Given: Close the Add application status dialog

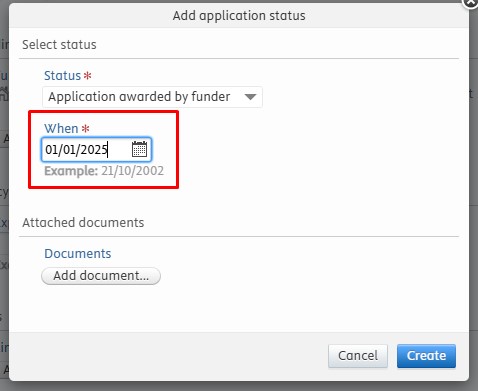Looking at the screenshot, I should point(471,3).
